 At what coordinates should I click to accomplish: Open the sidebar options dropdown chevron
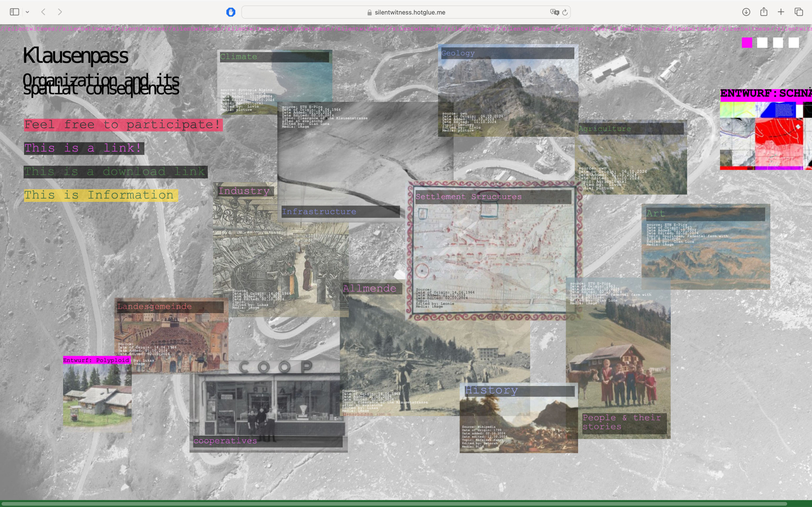pyautogui.click(x=27, y=12)
